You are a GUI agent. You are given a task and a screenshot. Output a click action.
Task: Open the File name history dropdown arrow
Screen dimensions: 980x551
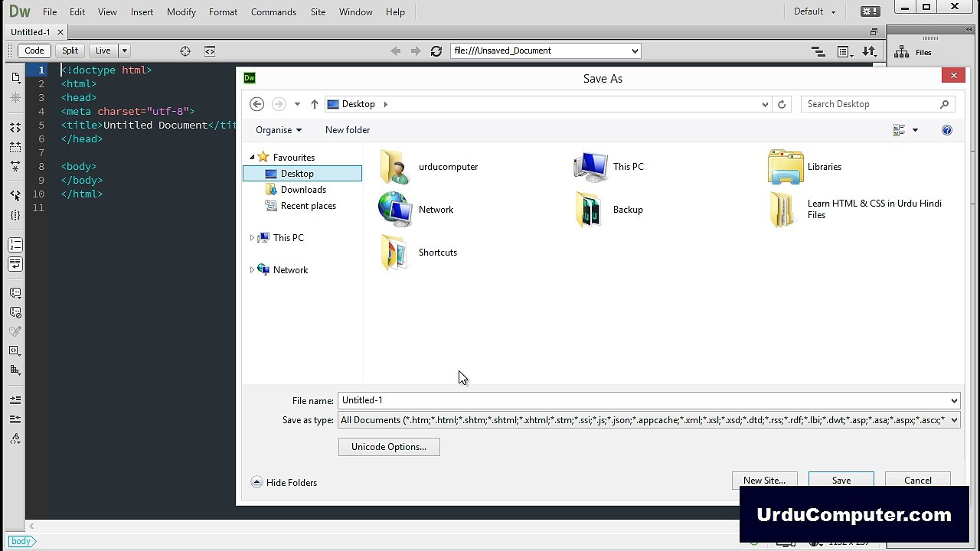954,400
